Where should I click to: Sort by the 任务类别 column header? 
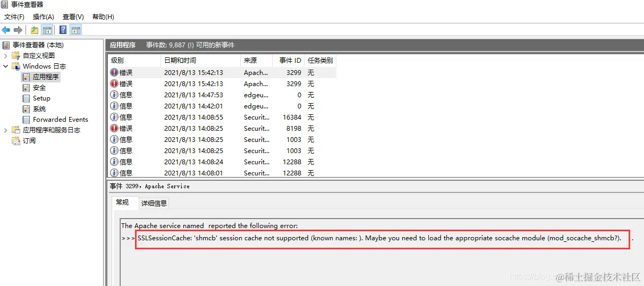[320, 61]
